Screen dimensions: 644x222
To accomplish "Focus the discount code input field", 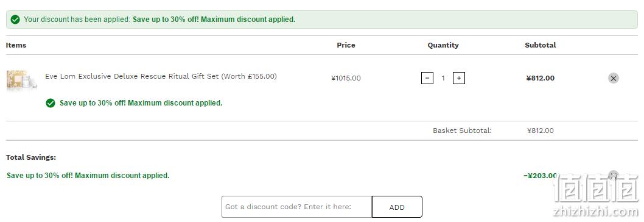I will (296, 207).
